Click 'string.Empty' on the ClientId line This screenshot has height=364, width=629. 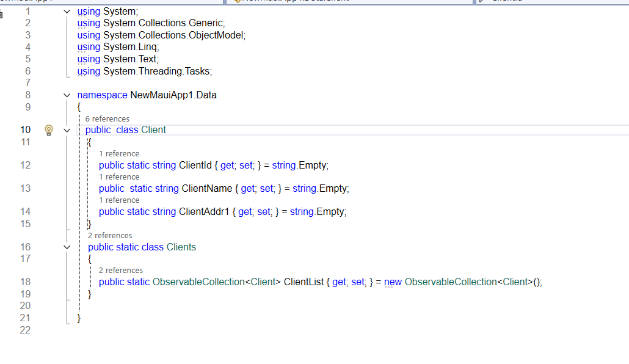click(x=299, y=166)
